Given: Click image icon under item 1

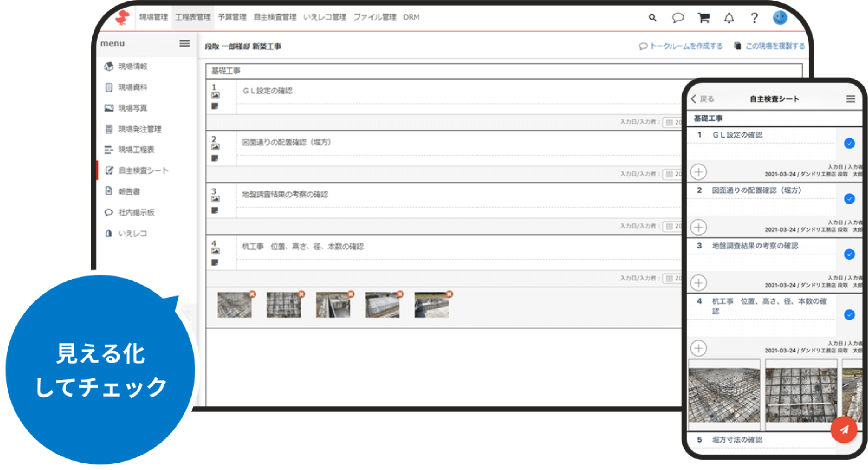Looking at the screenshot, I should click(x=215, y=96).
